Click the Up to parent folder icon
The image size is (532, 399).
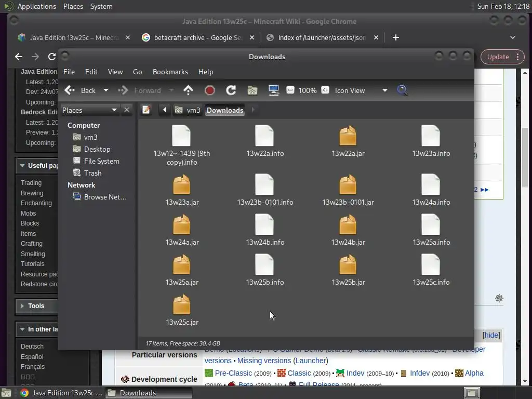pyautogui.click(x=188, y=90)
